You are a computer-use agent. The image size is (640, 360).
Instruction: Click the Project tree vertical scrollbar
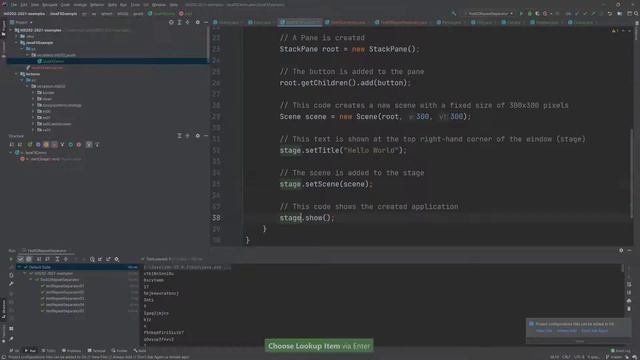coord(208,45)
